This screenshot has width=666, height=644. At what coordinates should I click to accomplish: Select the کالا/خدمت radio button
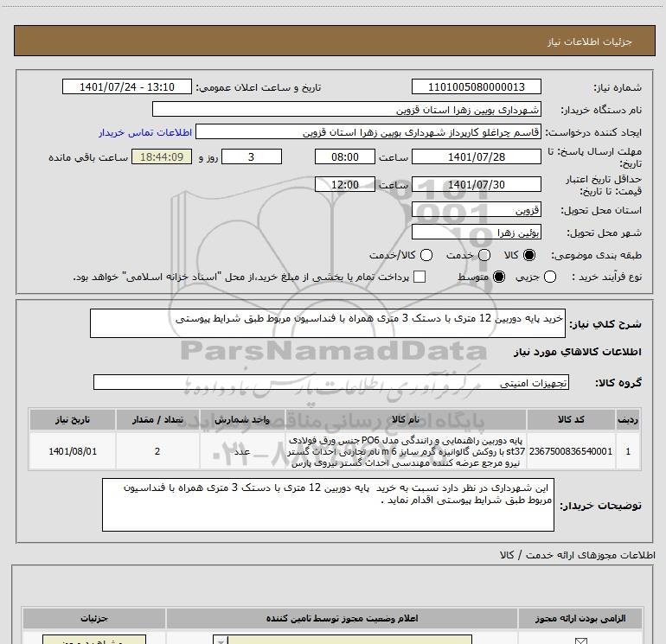pyautogui.click(x=426, y=255)
